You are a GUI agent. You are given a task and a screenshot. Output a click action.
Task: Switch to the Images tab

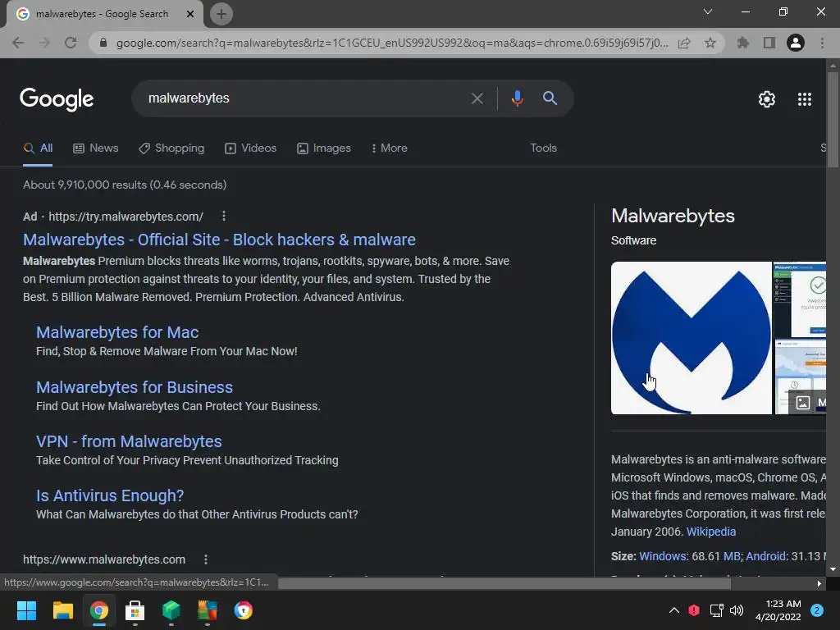324,148
